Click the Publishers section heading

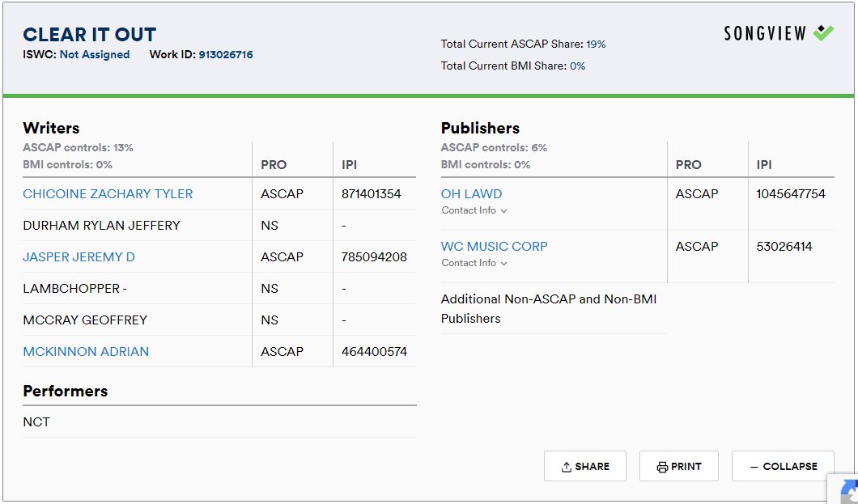coord(481,128)
